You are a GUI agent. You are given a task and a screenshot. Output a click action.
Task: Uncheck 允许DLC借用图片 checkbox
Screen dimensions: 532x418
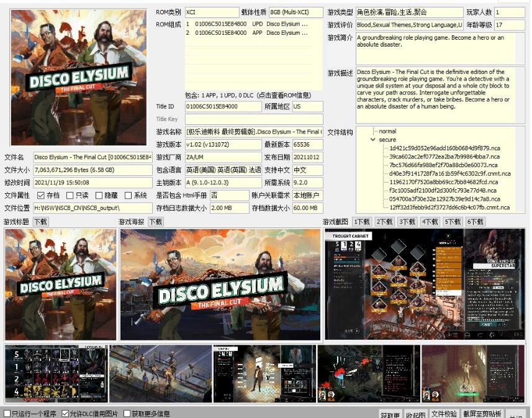click(65, 413)
